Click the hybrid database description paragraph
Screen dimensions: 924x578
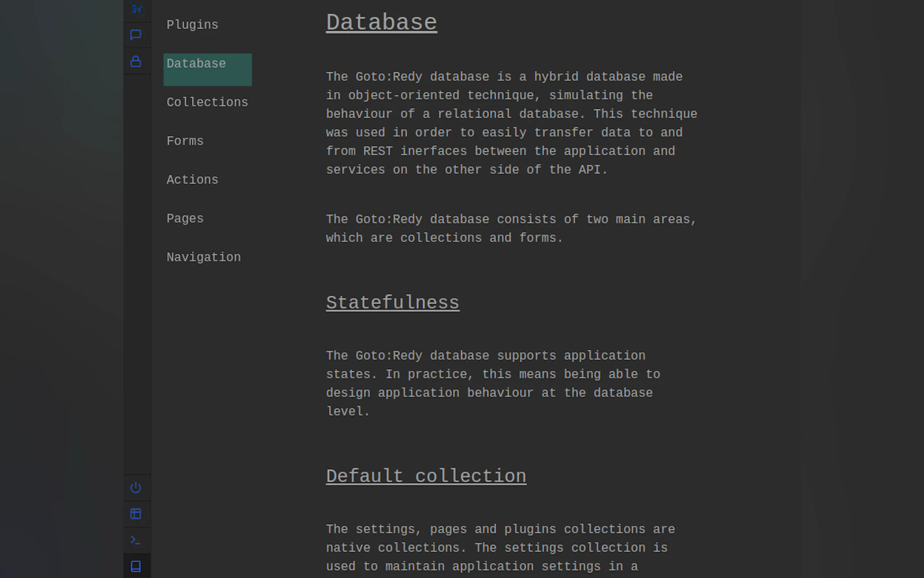[511, 123]
